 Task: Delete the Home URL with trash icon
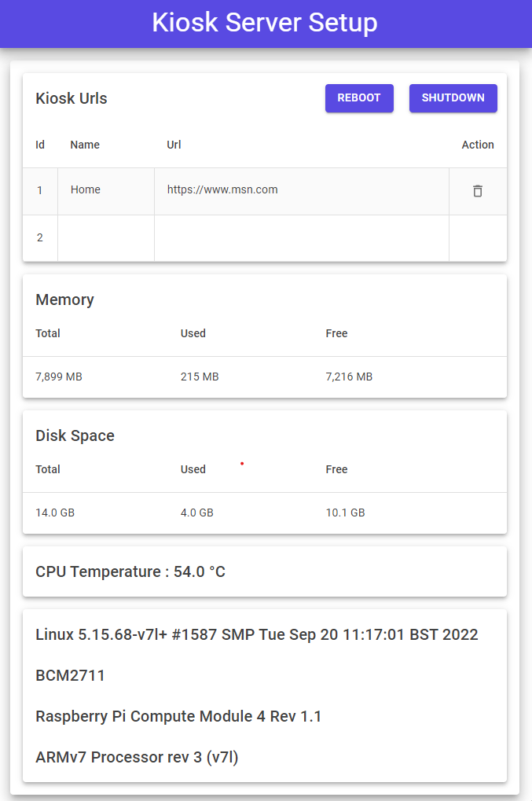click(477, 191)
